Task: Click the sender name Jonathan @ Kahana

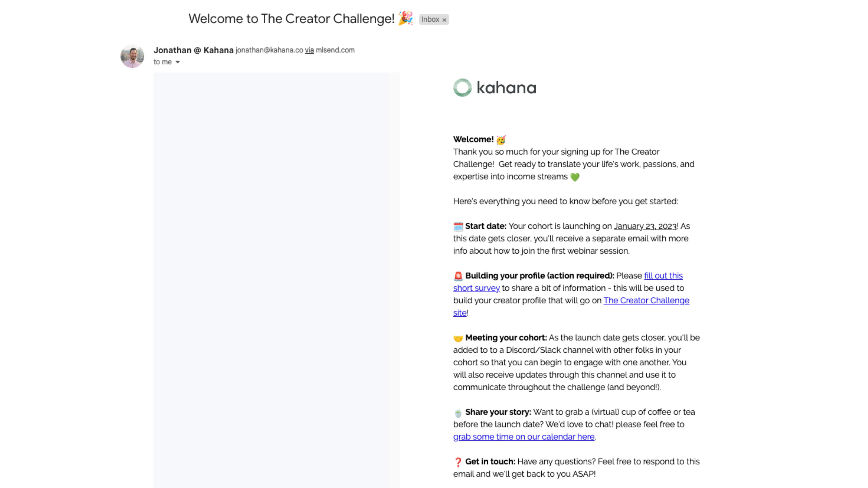Action: click(x=193, y=50)
